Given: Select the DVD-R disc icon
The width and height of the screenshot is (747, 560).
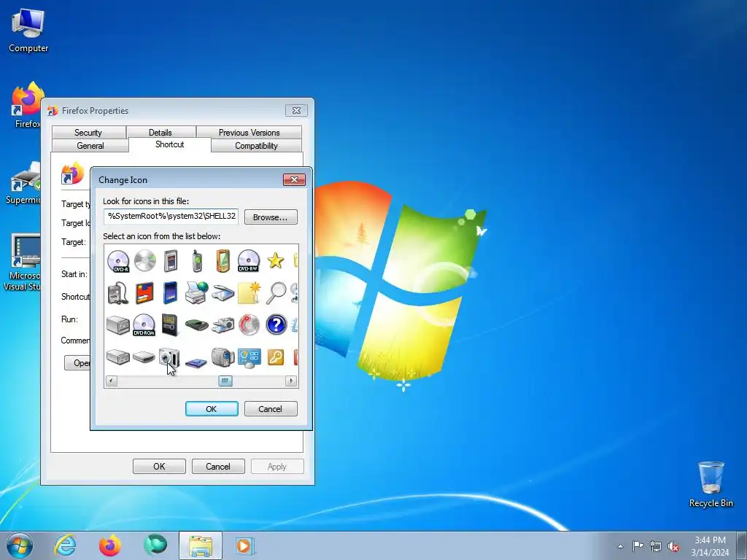Looking at the screenshot, I should [x=118, y=261].
